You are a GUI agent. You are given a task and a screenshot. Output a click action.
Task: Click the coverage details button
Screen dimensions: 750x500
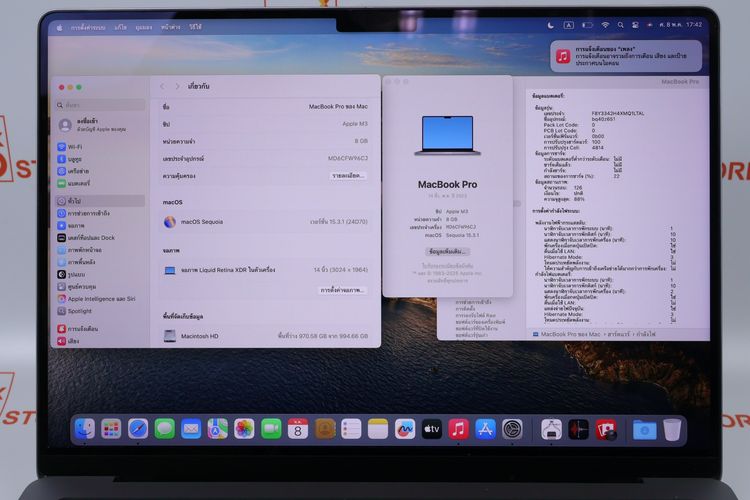coord(348,176)
